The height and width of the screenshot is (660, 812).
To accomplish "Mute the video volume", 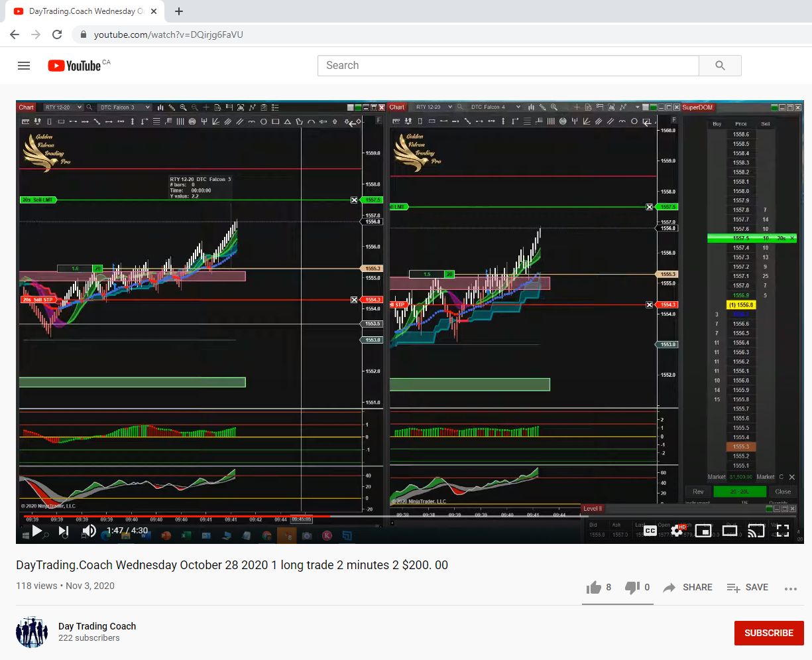I will [89, 531].
